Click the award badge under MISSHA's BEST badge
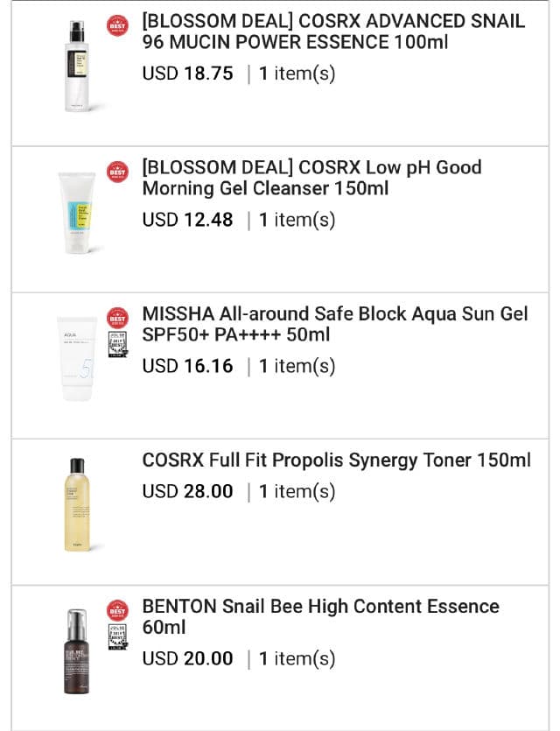Screen dimensions: 560x731 coord(116,343)
